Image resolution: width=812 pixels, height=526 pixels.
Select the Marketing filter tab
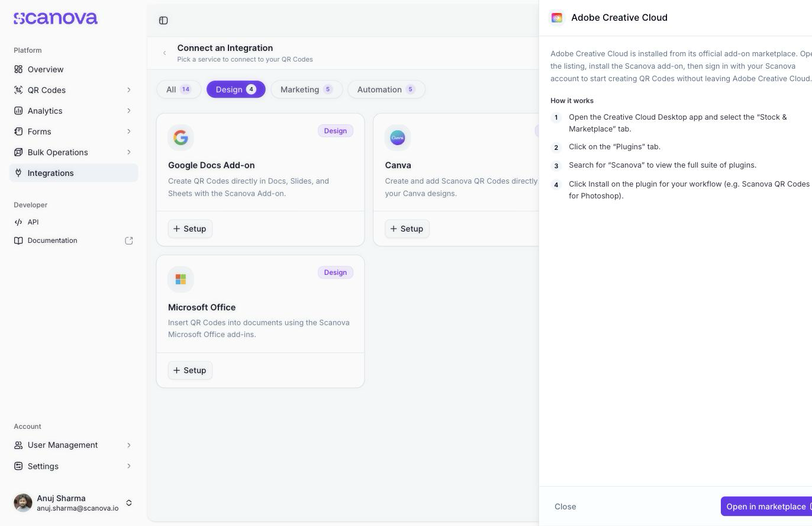(x=307, y=89)
